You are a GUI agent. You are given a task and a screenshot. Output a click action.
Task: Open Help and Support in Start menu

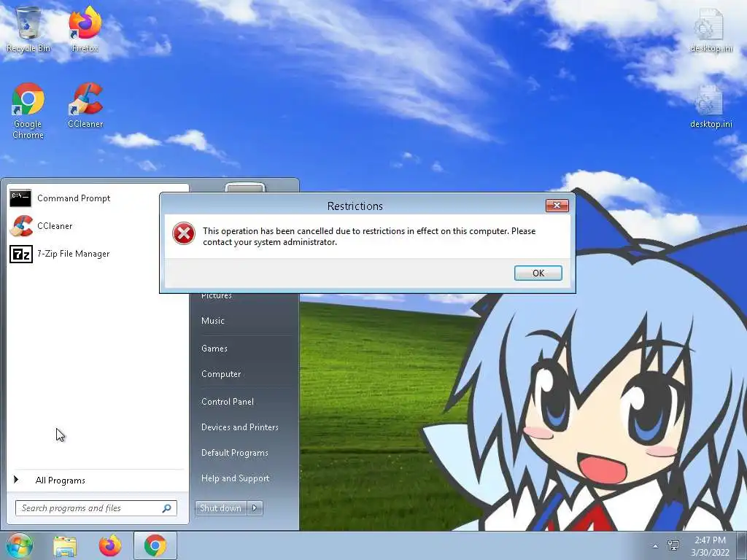point(236,478)
